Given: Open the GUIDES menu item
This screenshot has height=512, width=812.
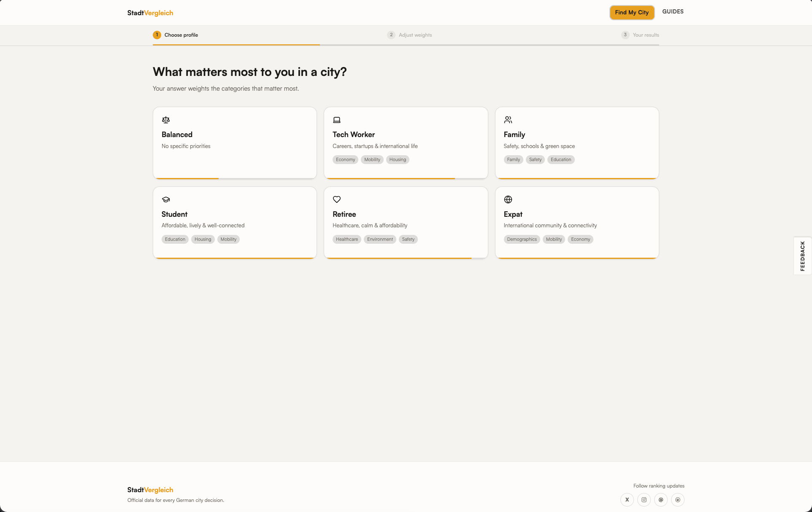Looking at the screenshot, I should (x=673, y=12).
